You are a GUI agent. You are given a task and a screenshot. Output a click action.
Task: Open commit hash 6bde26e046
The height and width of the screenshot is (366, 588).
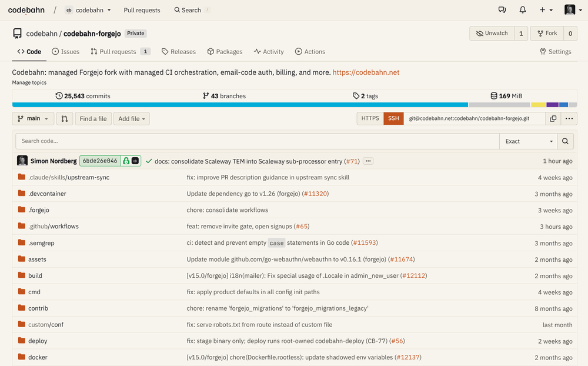pyautogui.click(x=100, y=161)
